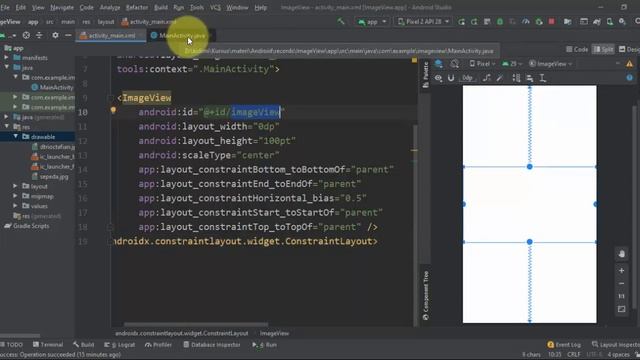Expand the mipmap folder in project tree
Screen dimensions: 640x360
[16, 196]
